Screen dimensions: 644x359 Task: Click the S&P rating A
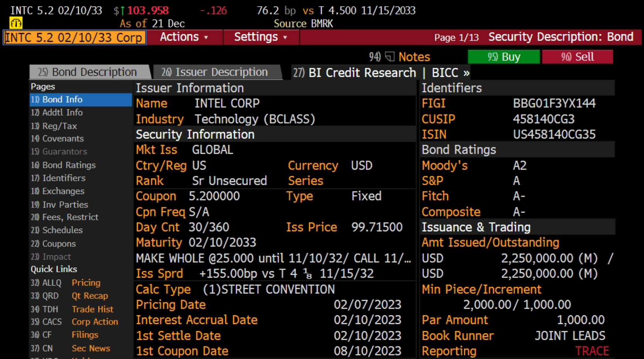click(x=517, y=181)
